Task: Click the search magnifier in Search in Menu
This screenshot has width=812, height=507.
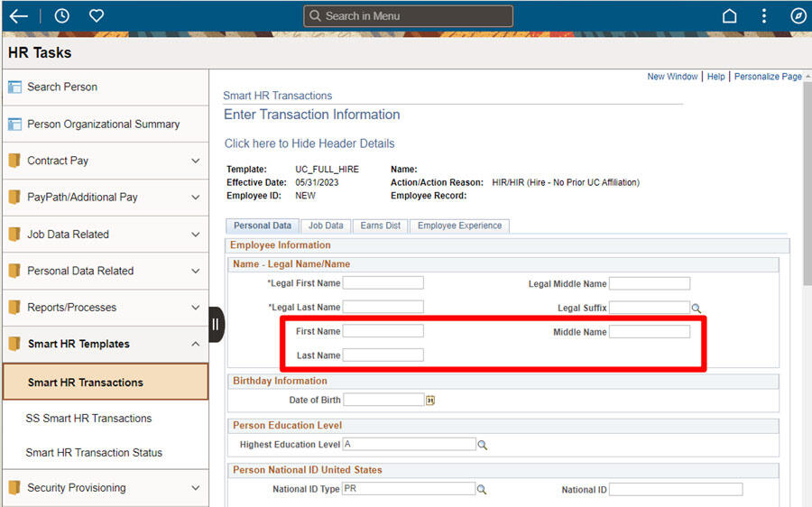Action: pos(315,16)
